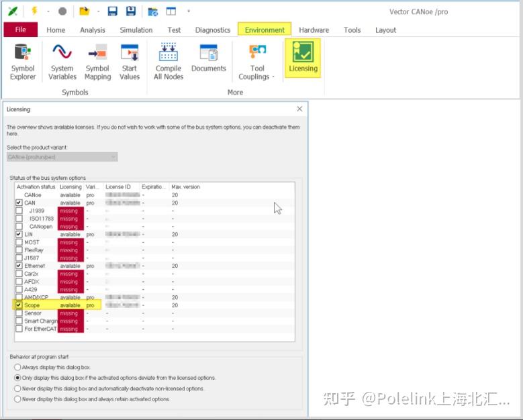Check the AMD/XCP option checkbox
This screenshot has width=523, height=420.
point(19,297)
